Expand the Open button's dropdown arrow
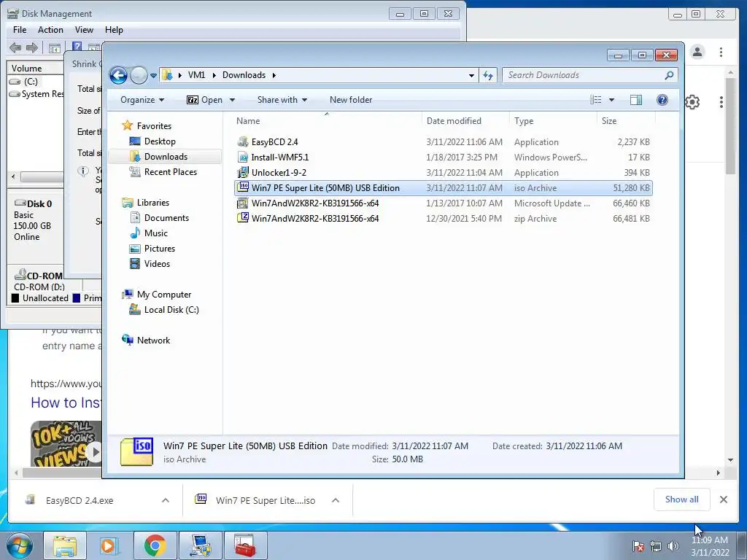747x560 pixels. 232,100
